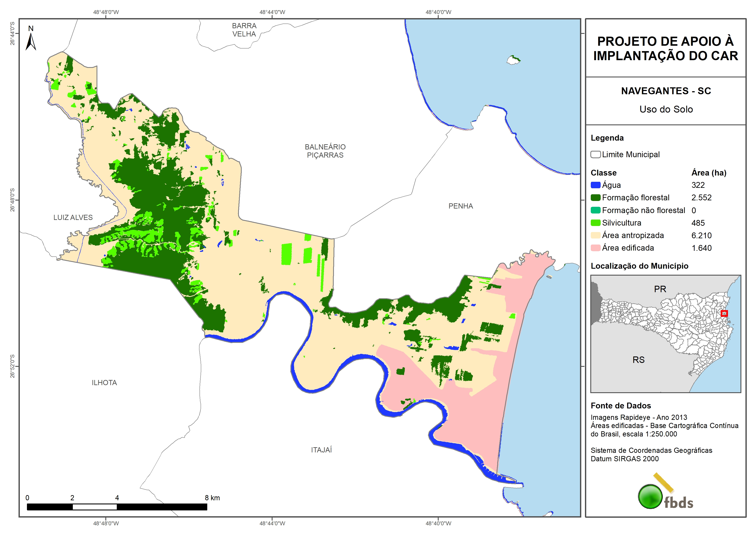Click the forest area value 2.552
The image size is (756, 535).
pyautogui.click(x=701, y=198)
